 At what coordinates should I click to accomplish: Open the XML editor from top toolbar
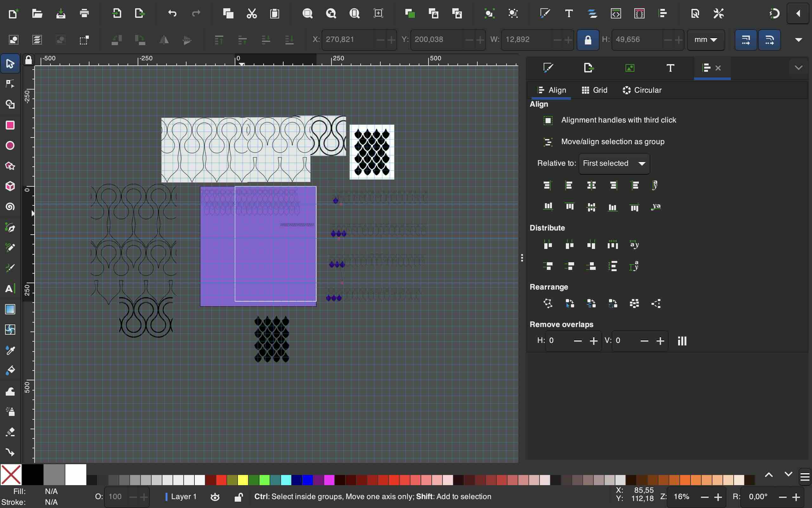pos(616,13)
